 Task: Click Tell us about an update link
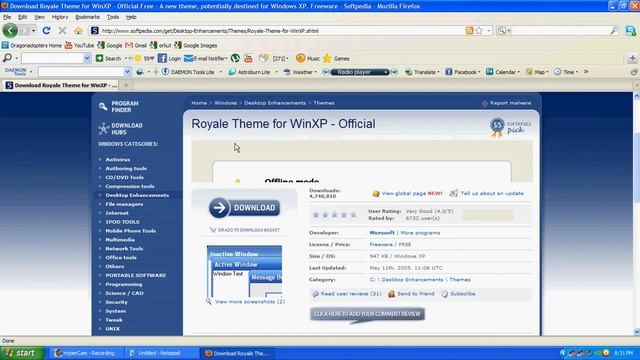click(492, 193)
